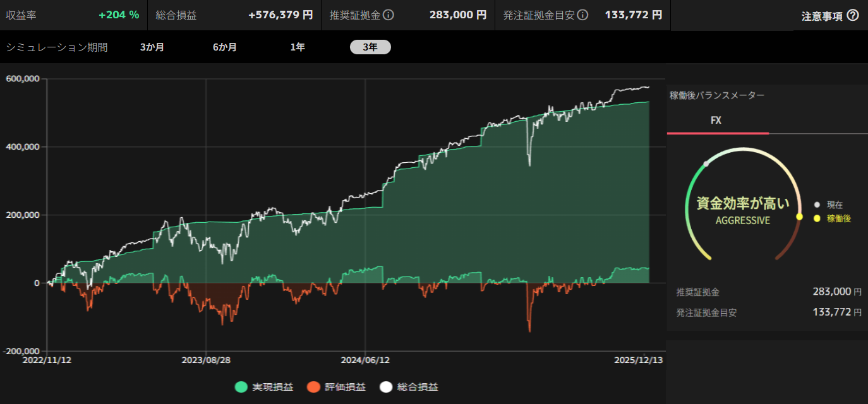Click the white 総合損益 legend circle

click(x=386, y=387)
